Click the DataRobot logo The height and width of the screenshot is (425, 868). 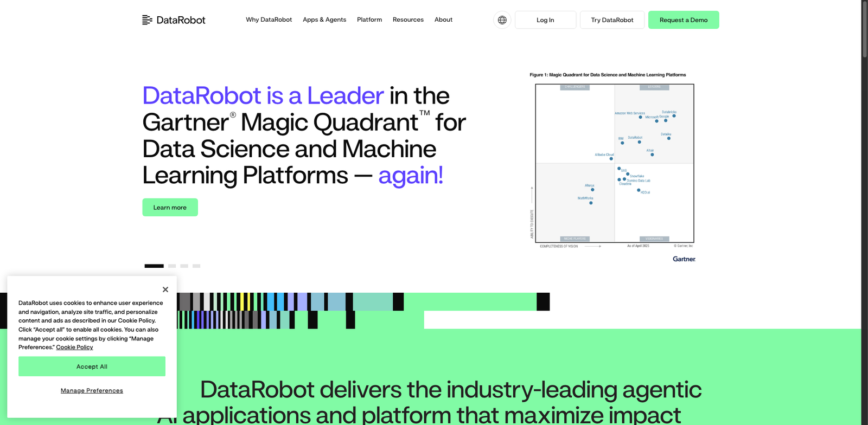(174, 20)
